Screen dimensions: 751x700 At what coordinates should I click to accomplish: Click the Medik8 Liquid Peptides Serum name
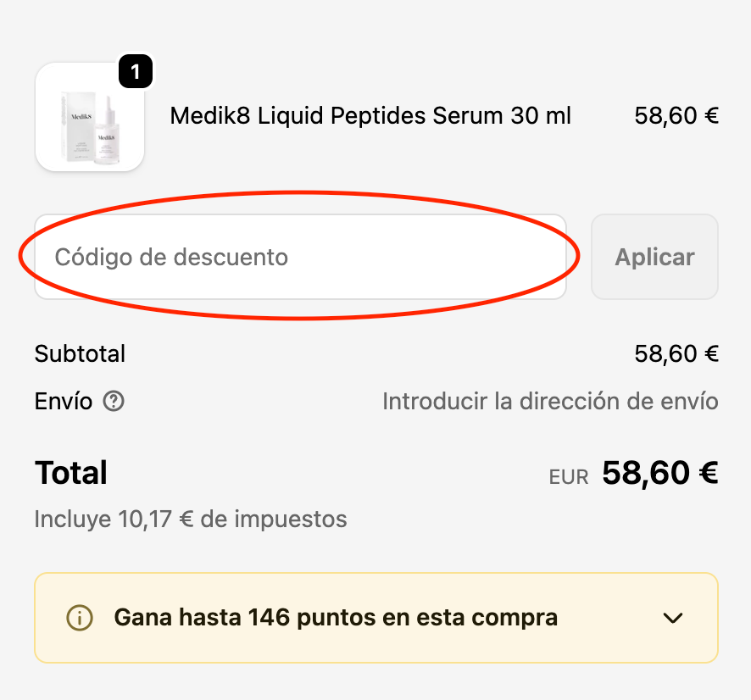click(370, 115)
